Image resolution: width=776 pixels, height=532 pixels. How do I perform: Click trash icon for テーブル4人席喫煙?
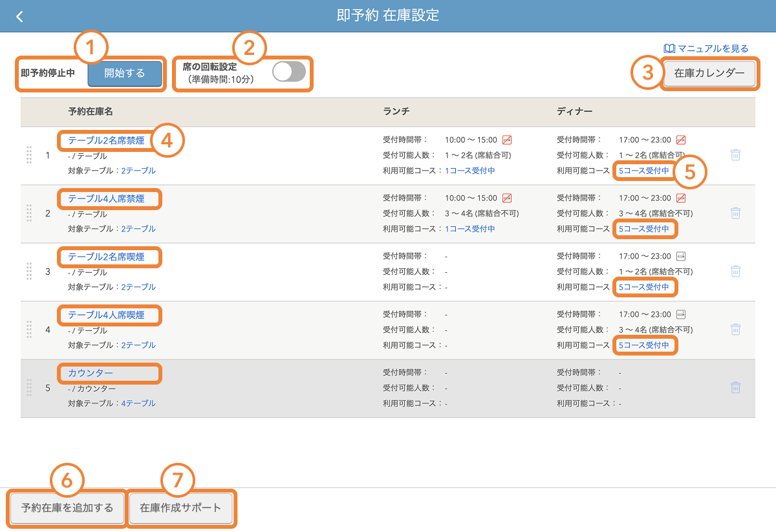click(735, 329)
